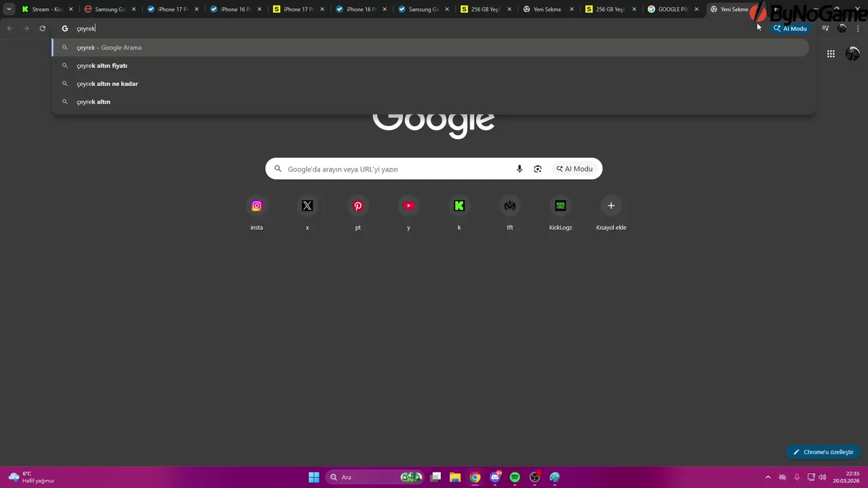Open Spotify from the taskbar
This screenshot has width=868, height=488.
[x=515, y=477]
